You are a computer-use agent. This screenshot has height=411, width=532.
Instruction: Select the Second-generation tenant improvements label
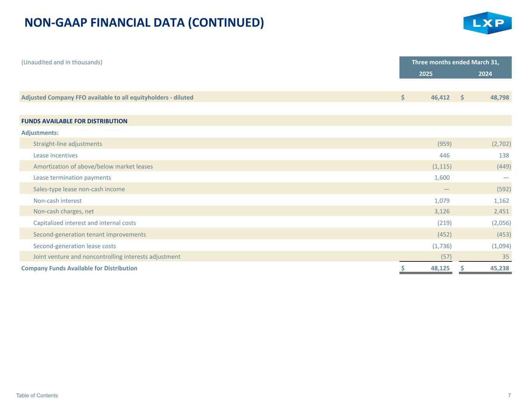89,235
